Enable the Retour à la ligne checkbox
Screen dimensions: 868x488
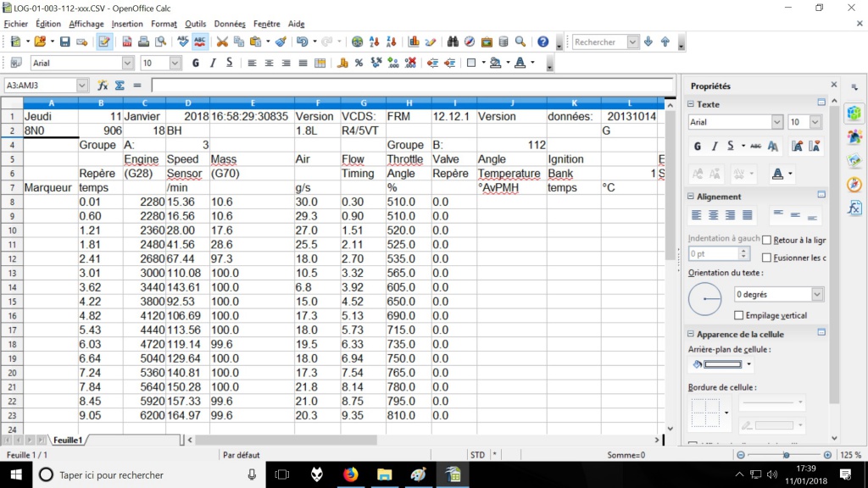(x=767, y=241)
